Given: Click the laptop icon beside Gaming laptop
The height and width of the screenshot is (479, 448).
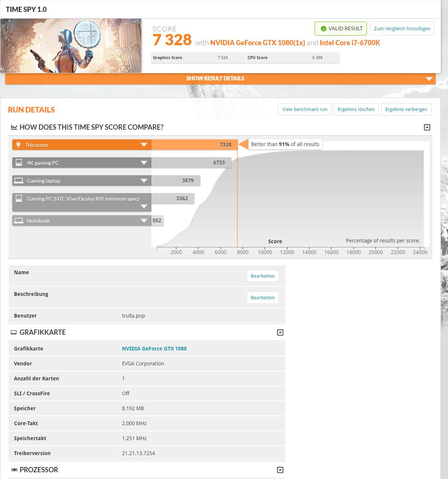Looking at the screenshot, I should pos(19,180).
